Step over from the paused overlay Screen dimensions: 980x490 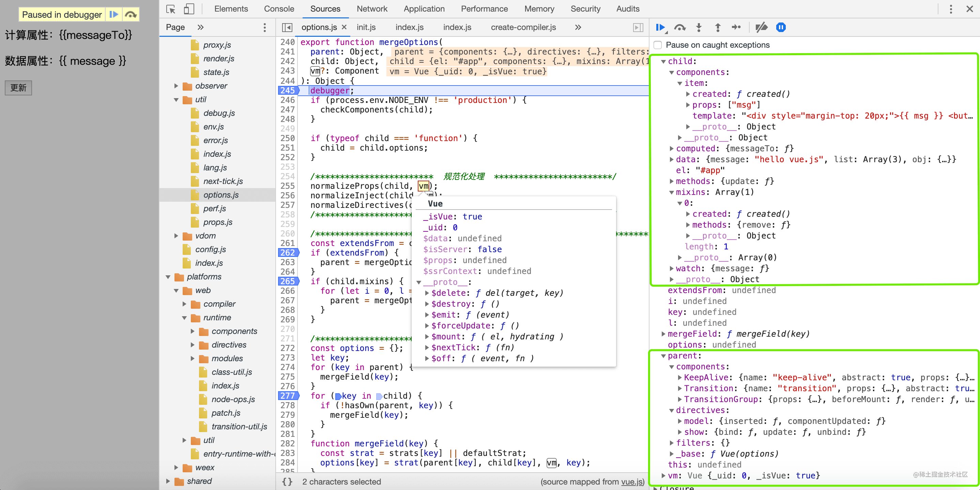[131, 14]
